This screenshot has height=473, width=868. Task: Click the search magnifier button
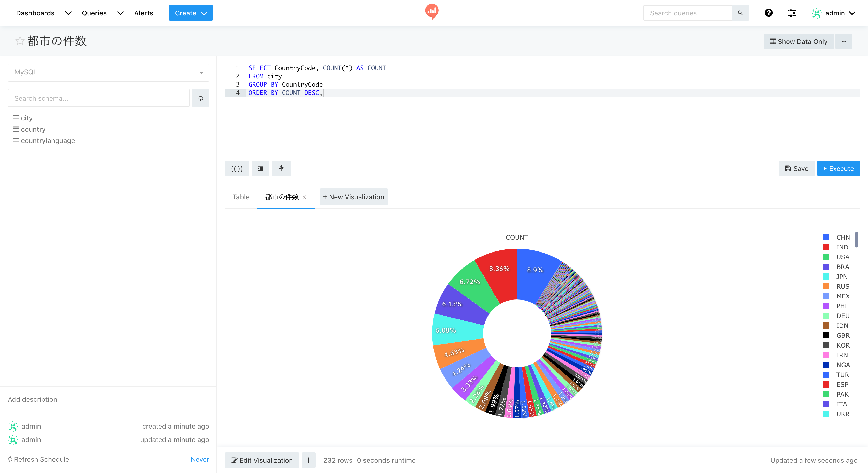[740, 13]
